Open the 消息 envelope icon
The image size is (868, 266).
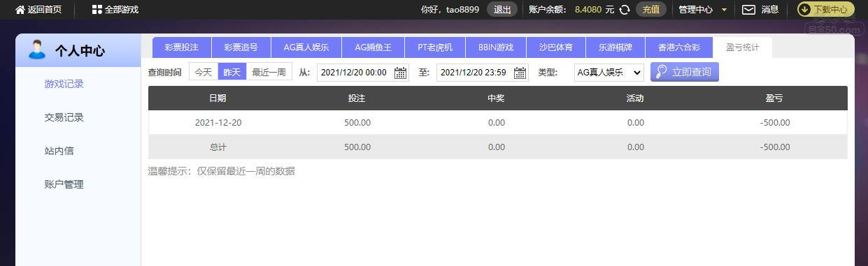click(748, 10)
